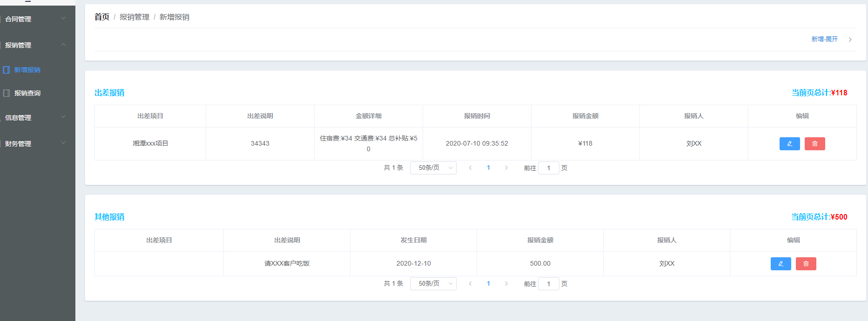The height and width of the screenshot is (321, 868).
Task: Click 当前页总计:¥118 total label
Action: 820,93
